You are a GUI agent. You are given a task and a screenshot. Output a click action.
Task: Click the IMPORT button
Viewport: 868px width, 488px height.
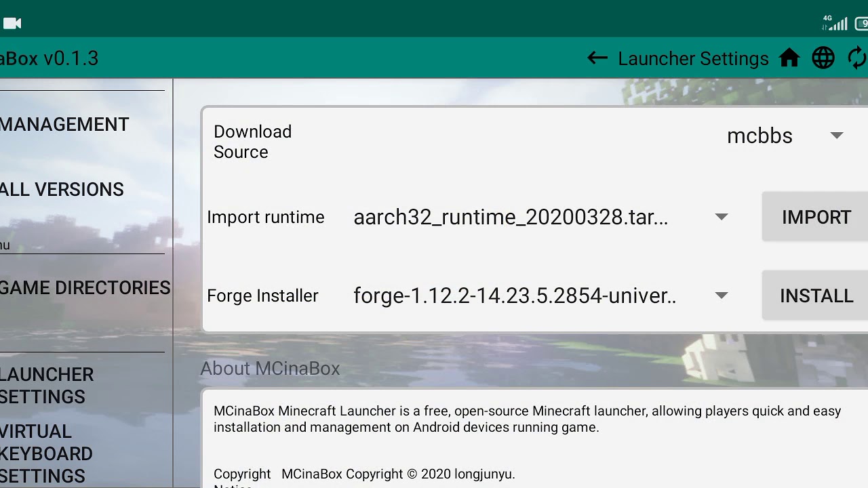pyautogui.click(x=816, y=217)
